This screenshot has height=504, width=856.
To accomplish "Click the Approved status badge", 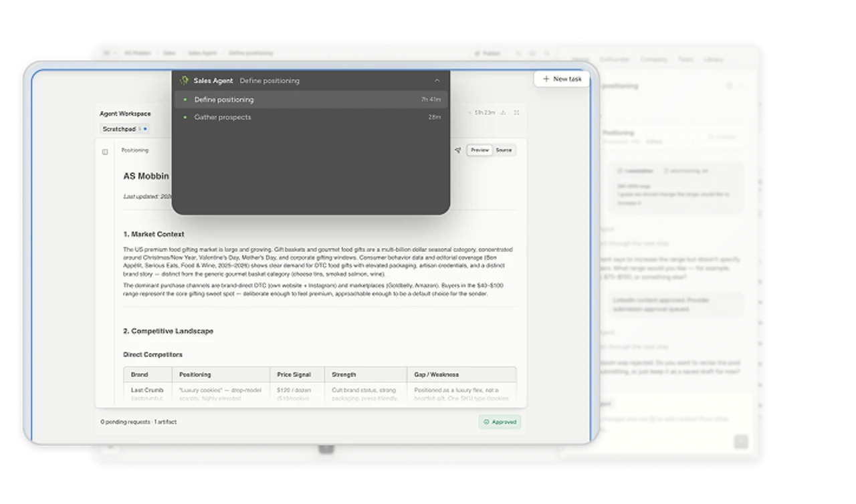I will 500,422.
